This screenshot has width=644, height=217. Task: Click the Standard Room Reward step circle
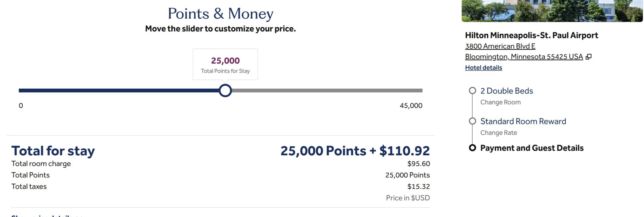472,121
